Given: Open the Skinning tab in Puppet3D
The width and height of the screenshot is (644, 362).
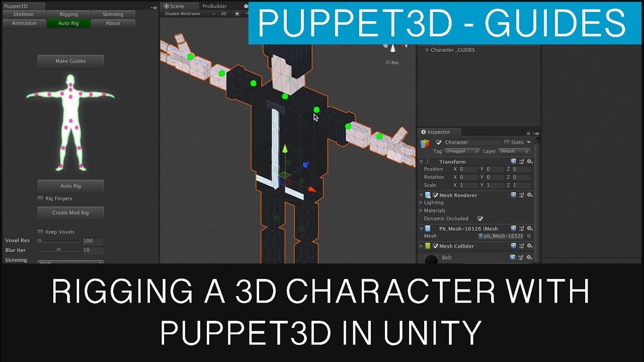Looking at the screenshot, I should [113, 14].
